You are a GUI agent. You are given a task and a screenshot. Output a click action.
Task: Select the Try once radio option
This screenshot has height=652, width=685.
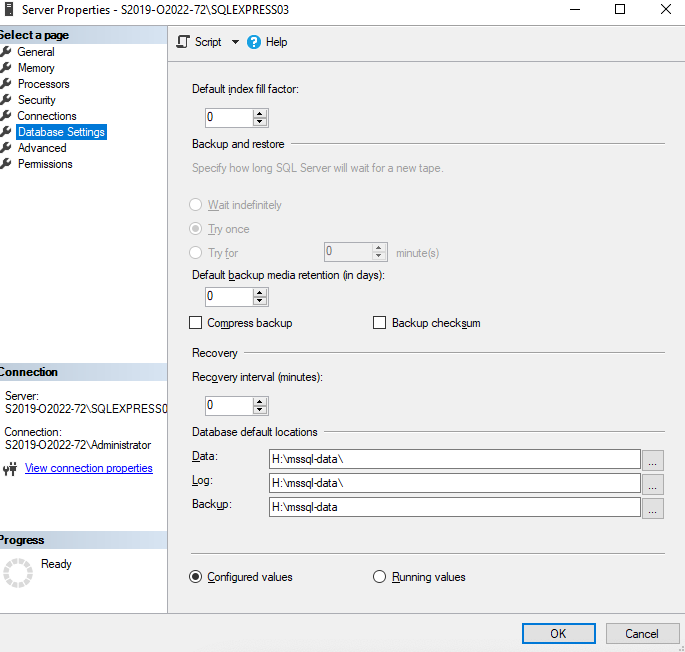click(x=195, y=229)
